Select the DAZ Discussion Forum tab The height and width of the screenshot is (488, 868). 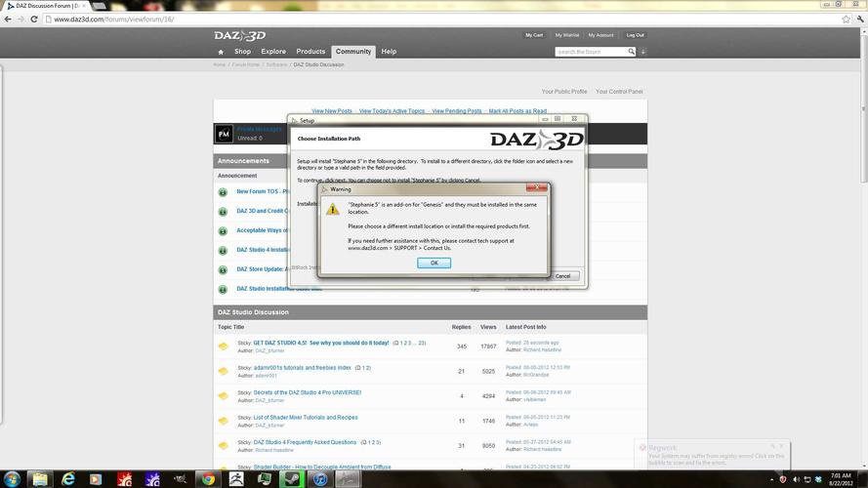[x=47, y=6]
